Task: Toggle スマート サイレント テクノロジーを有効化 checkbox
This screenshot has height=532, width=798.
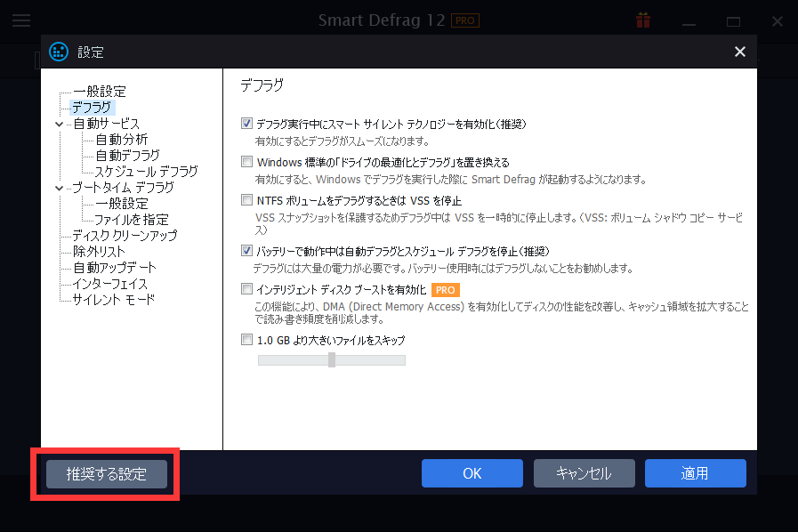Action: point(246,124)
